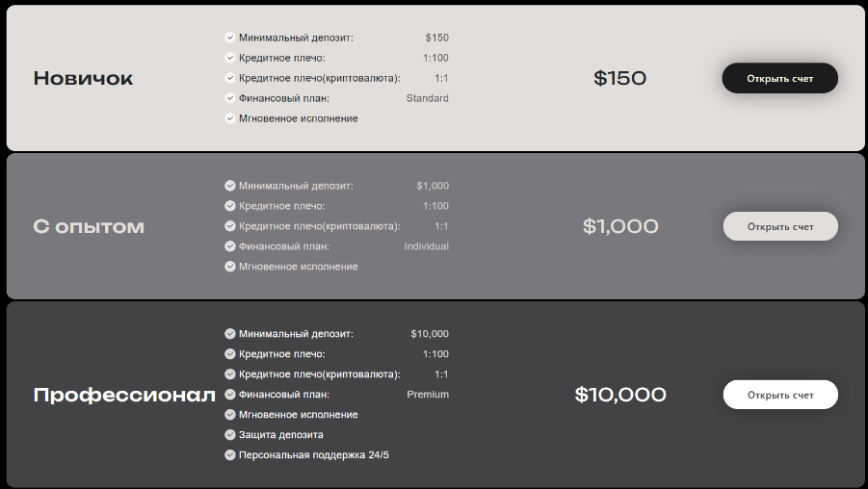Screen dimensions: 868x489
Task: Click the checkmark beside Персональная поддержка 24/5
Action: [x=230, y=455]
